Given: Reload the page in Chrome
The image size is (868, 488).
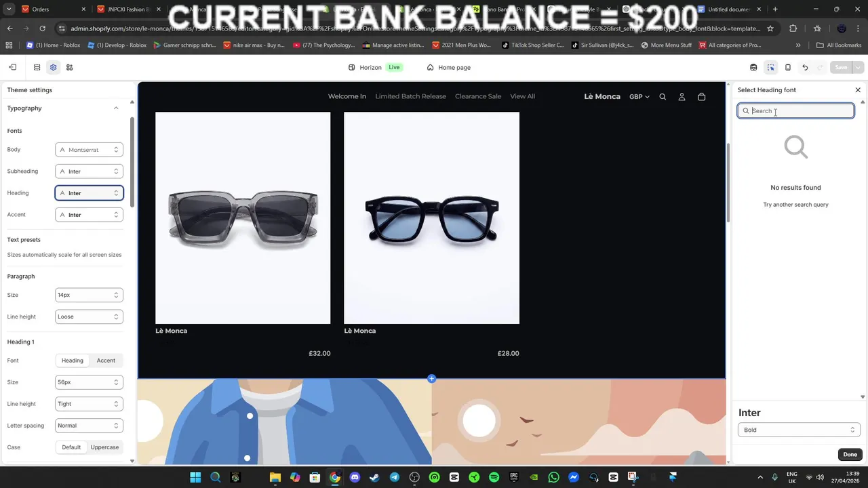Looking at the screenshot, I should (42, 28).
